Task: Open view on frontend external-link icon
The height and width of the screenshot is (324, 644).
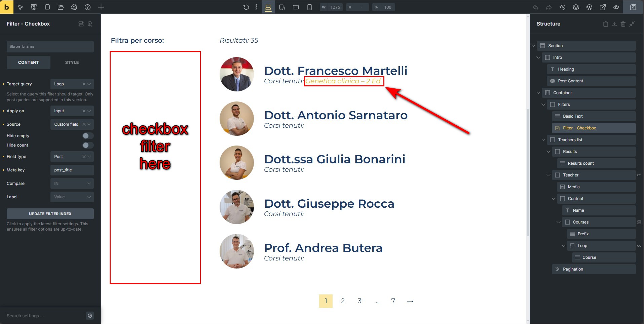Action: [x=603, y=7]
